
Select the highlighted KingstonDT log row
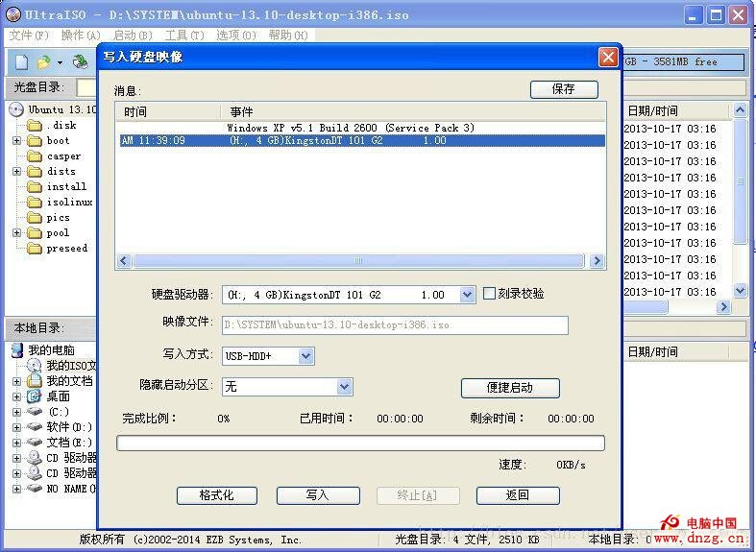point(362,141)
